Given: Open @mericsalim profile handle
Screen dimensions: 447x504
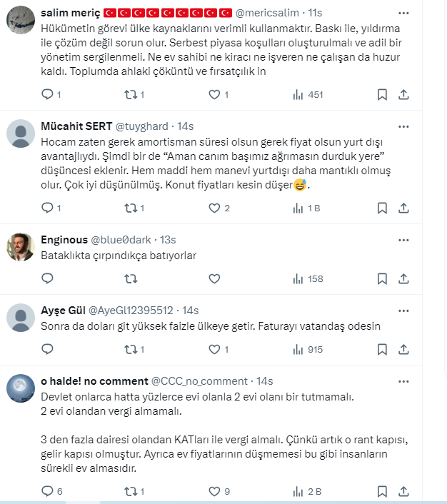Looking at the screenshot, I should tap(272, 13).
